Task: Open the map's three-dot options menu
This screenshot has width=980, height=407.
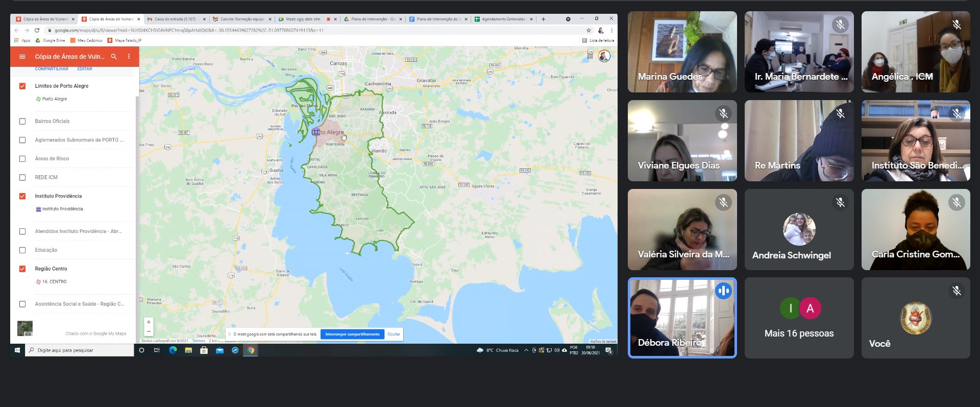Action: [x=129, y=57]
